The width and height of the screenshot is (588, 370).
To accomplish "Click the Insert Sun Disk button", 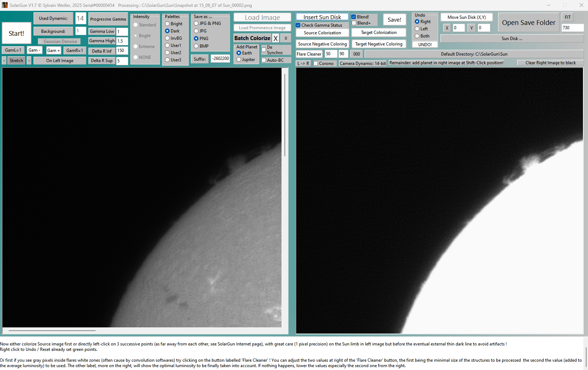I will pos(322,17).
